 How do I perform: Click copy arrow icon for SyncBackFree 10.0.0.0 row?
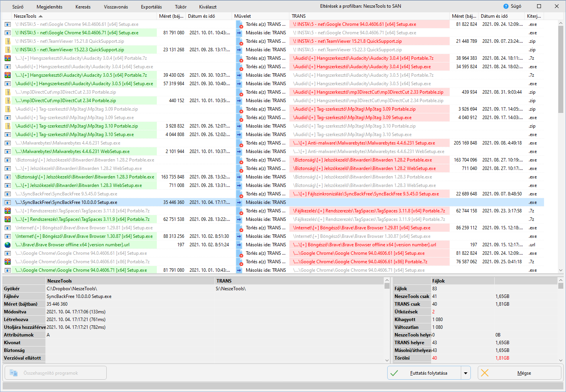[239, 202]
